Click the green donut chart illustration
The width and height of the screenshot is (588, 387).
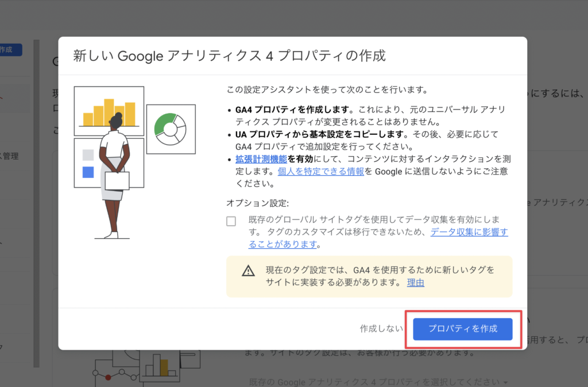tap(171, 129)
